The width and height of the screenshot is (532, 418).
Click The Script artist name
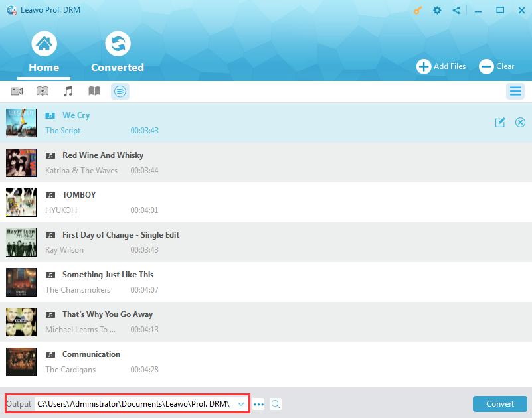[63, 131]
